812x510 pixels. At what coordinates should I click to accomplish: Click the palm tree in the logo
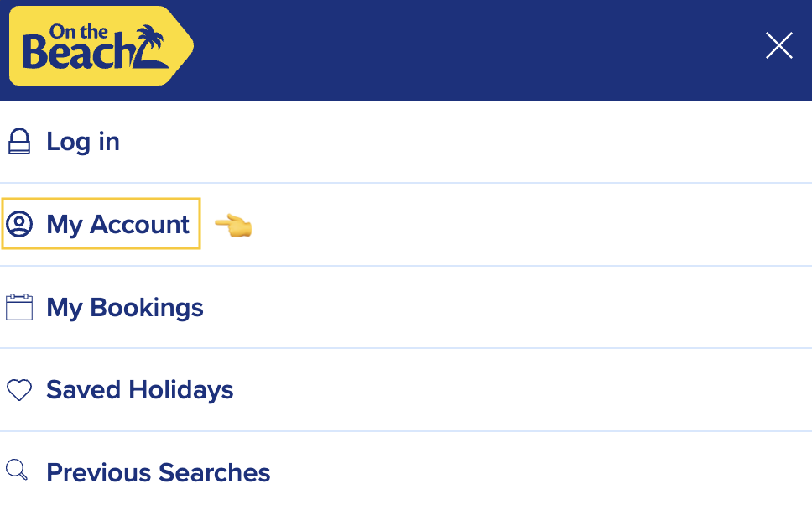click(151, 45)
